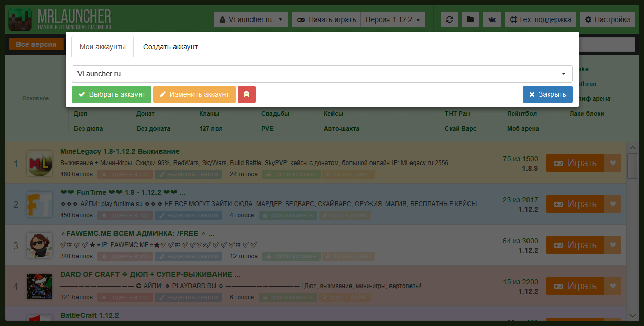The image size is (644, 326).
Task: Expand the VLauncher.ru account select box
Action: pos(322,74)
